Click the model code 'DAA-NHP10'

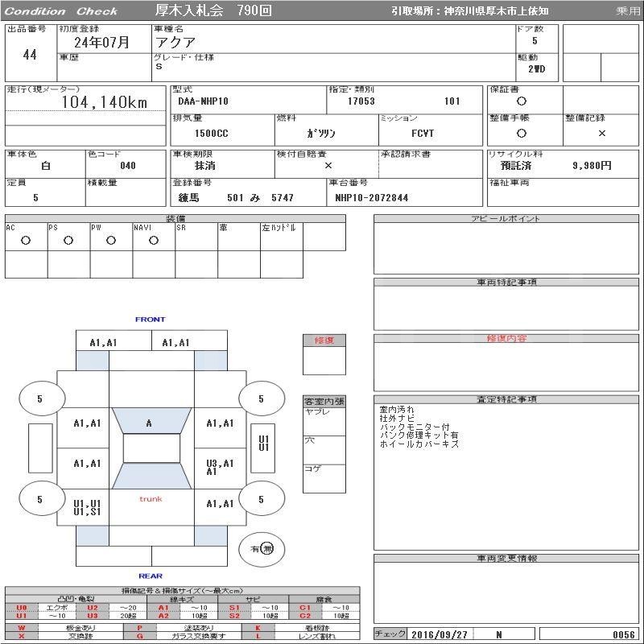[x=203, y=101]
